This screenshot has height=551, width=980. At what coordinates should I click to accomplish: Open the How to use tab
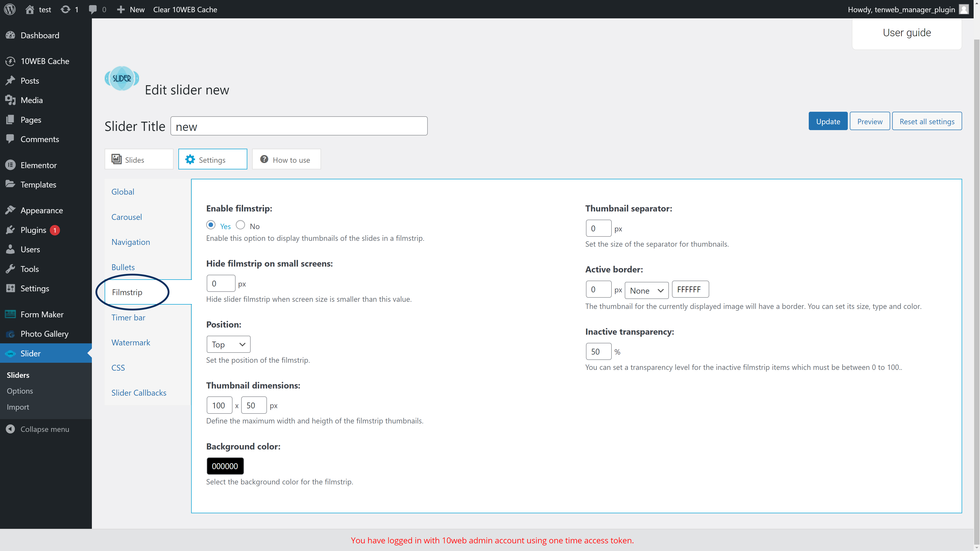coord(286,159)
